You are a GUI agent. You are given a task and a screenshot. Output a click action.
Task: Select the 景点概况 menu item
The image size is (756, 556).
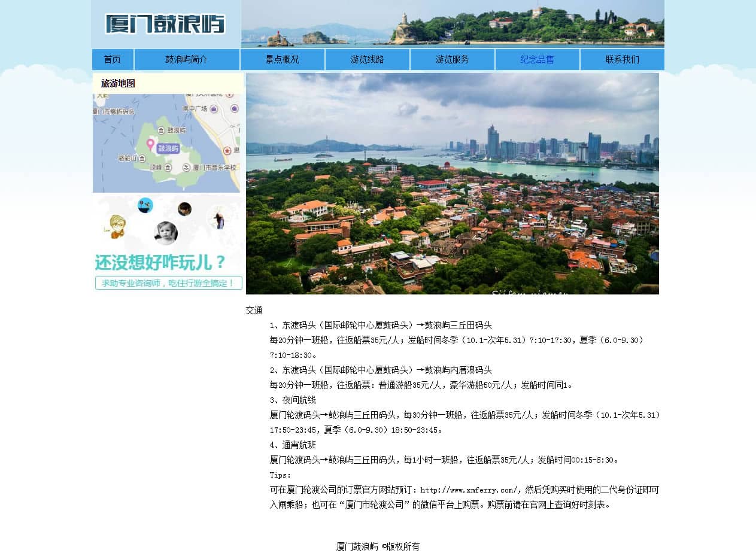tap(283, 60)
